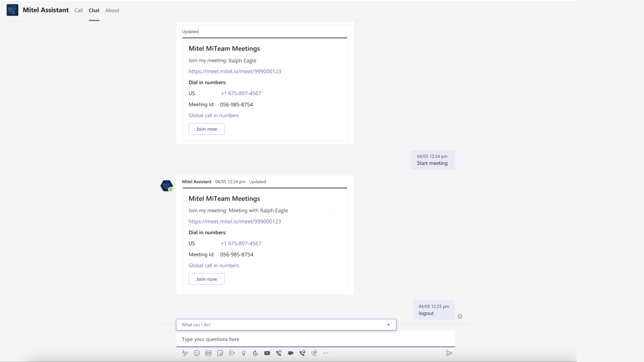Open the sticker picker
Image resolution: width=644 pixels, height=362 pixels.
coord(220,353)
